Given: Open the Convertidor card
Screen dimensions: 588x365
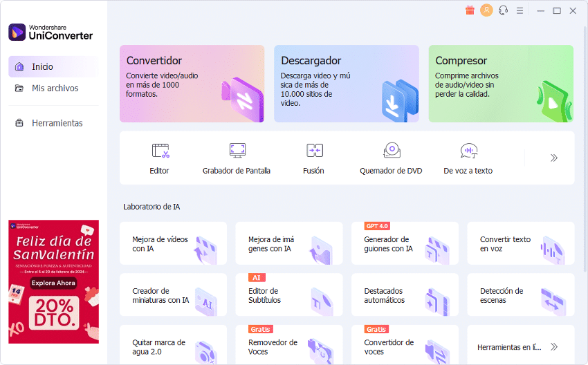Looking at the screenshot, I should 192,84.
